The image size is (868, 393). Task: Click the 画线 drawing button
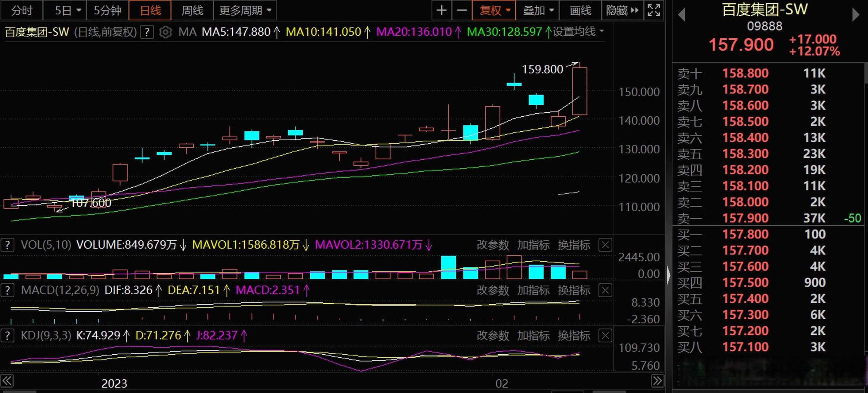(x=580, y=10)
